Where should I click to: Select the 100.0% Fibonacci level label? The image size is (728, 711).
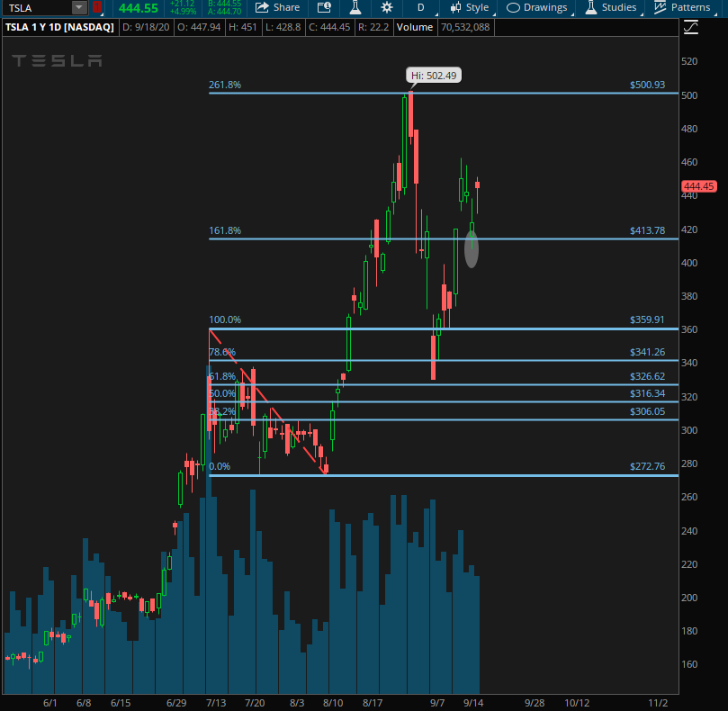click(225, 319)
